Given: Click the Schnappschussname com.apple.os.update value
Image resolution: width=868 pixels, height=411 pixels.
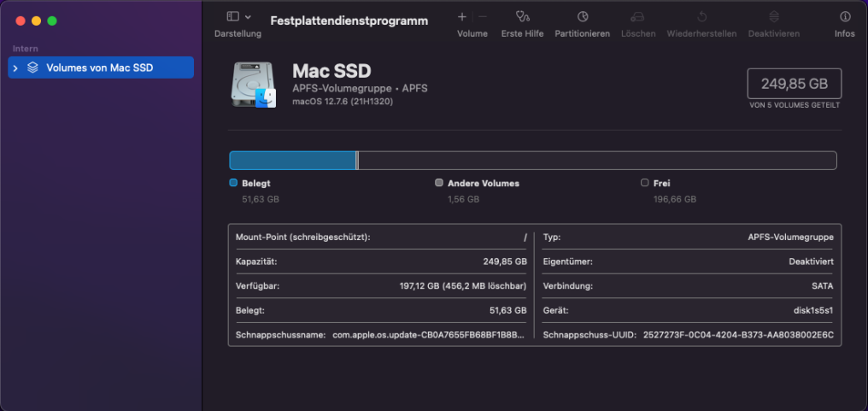Looking at the screenshot, I should (x=429, y=335).
